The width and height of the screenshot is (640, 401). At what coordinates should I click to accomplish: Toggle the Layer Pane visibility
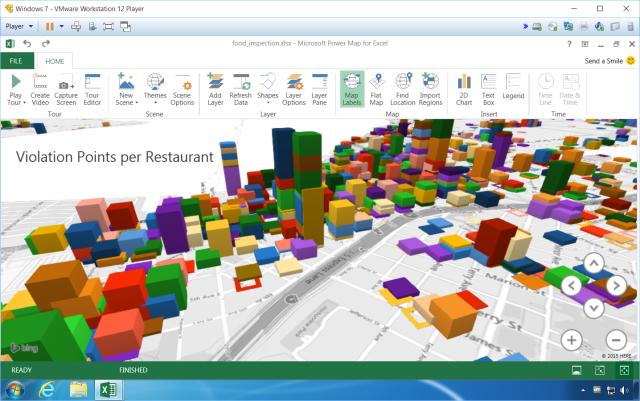tap(319, 88)
